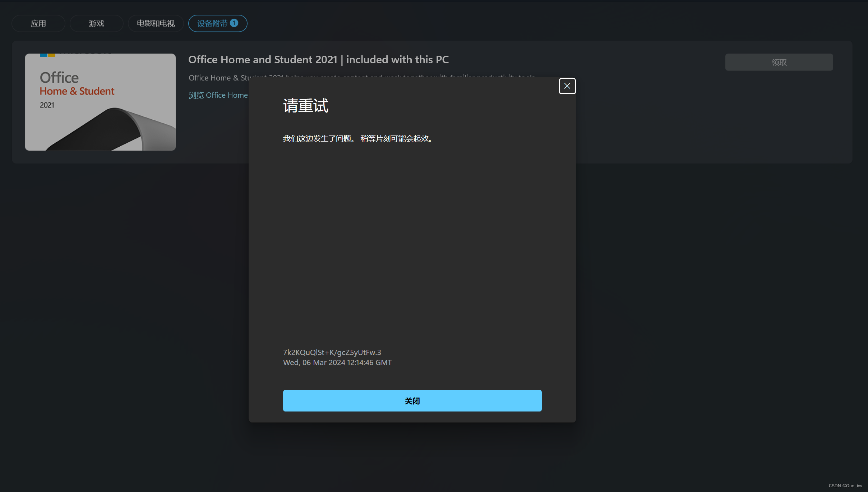The height and width of the screenshot is (492, 868).
Task: Click the 2021 label on Office box art
Action: [x=47, y=105]
